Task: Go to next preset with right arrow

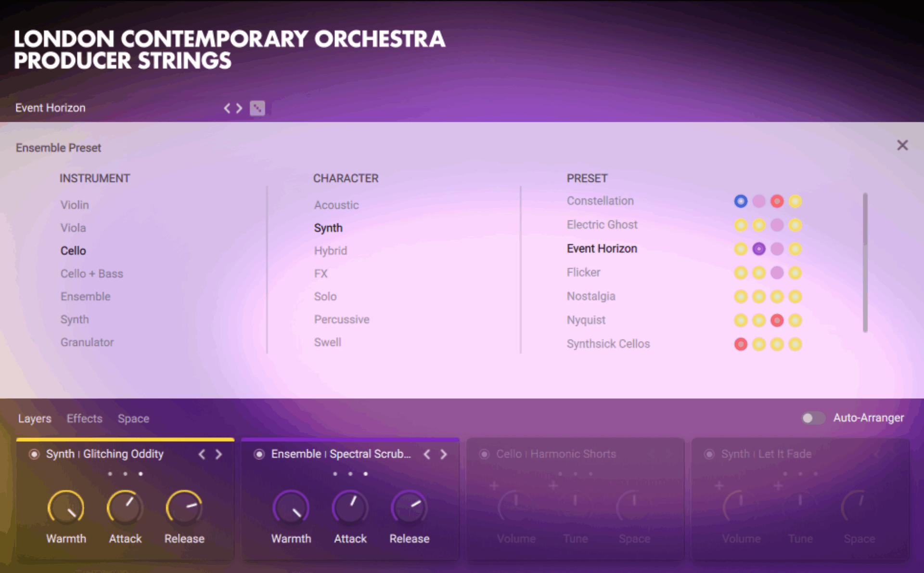Action: pos(239,108)
